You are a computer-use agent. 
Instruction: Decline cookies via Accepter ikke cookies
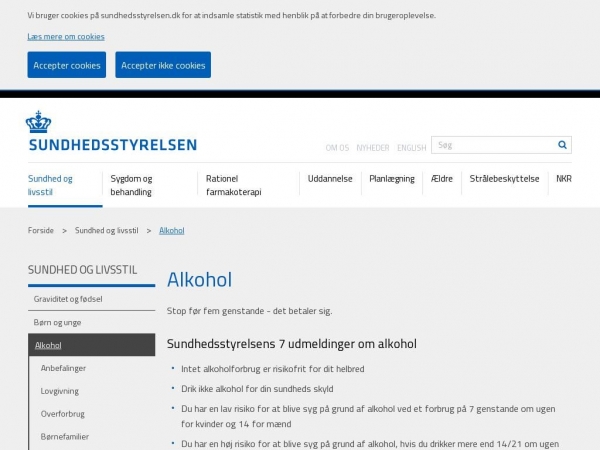point(163,65)
